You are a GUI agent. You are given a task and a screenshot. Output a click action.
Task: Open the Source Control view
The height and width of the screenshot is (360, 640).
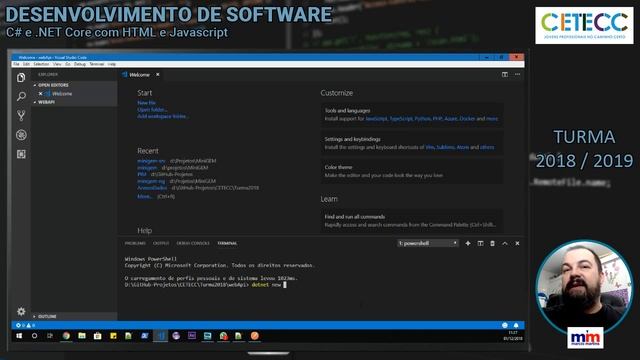point(21,116)
